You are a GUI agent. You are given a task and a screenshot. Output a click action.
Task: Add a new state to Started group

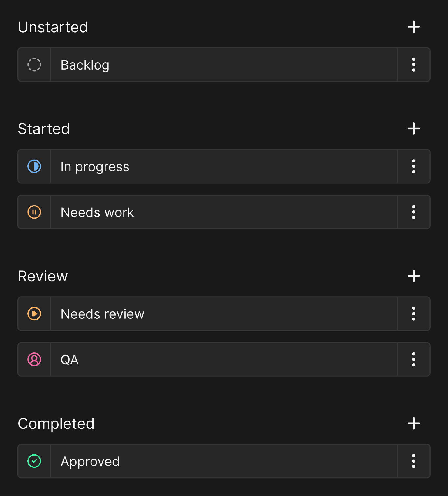tap(414, 129)
